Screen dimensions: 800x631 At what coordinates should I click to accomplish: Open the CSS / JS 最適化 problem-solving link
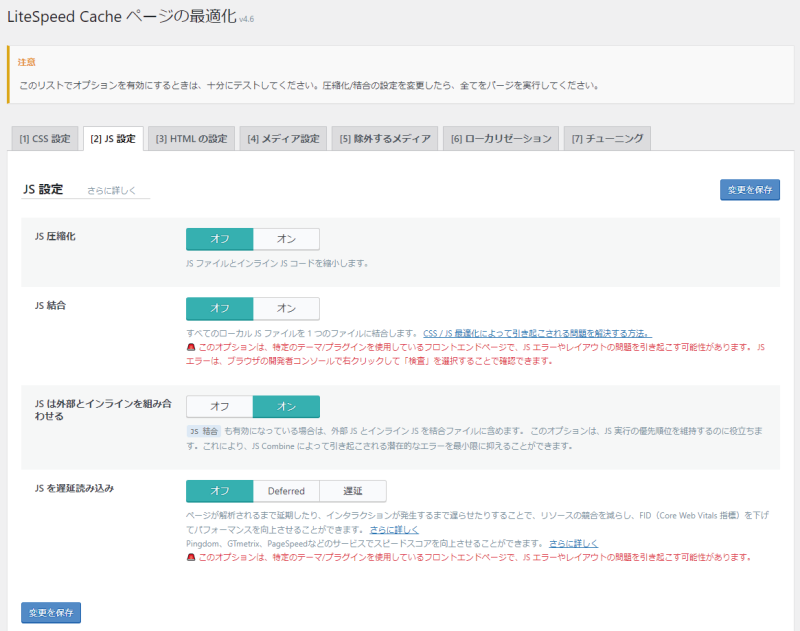(x=536, y=332)
